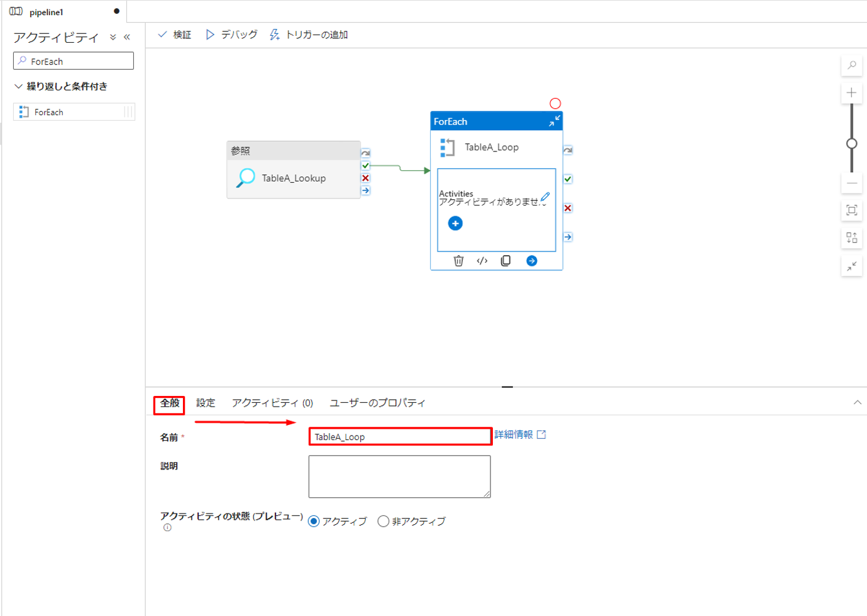Viewport: 867px width, 616px height.
Task: Open the ユーザーのプロパティ tab
Action: (x=377, y=403)
